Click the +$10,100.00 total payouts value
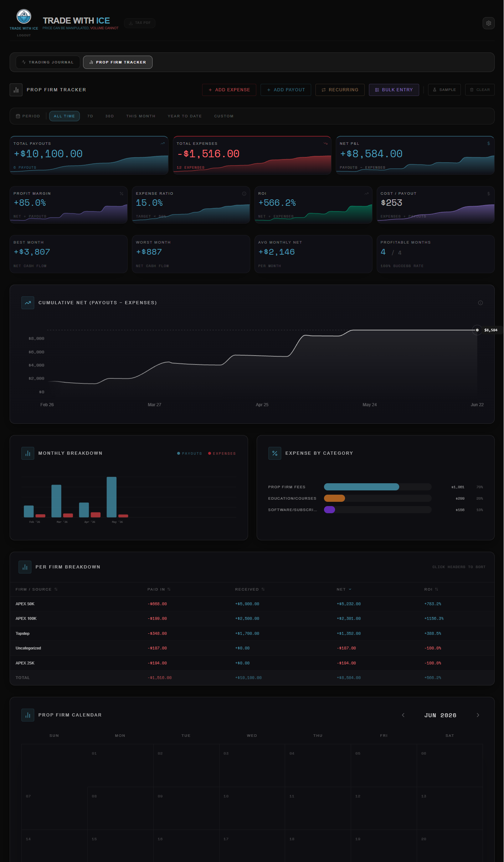The width and height of the screenshot is (504, 862). coord(48,154)
